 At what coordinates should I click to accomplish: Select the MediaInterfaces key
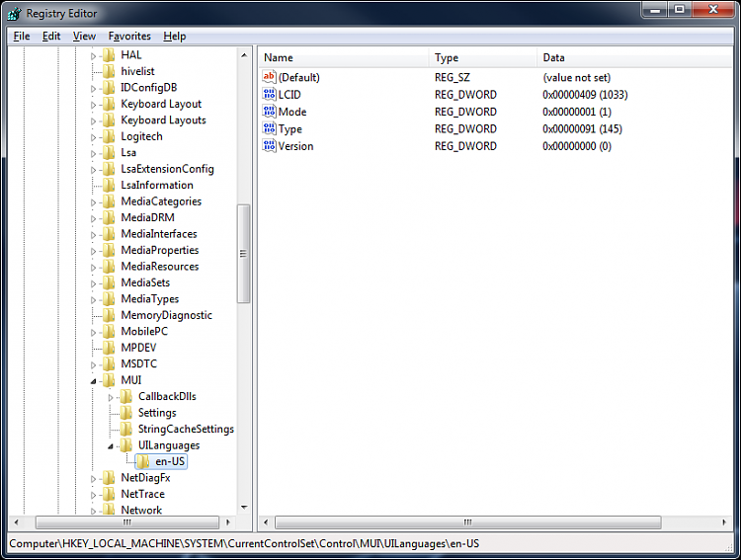pyautogui.click(x=159, y=234)
